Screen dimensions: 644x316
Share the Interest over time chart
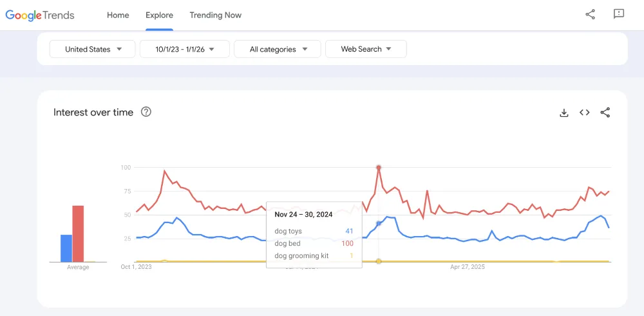(x=605, y=112)
